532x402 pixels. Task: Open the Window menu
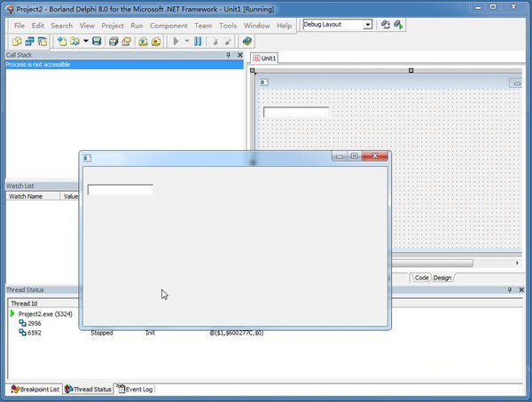257,26
